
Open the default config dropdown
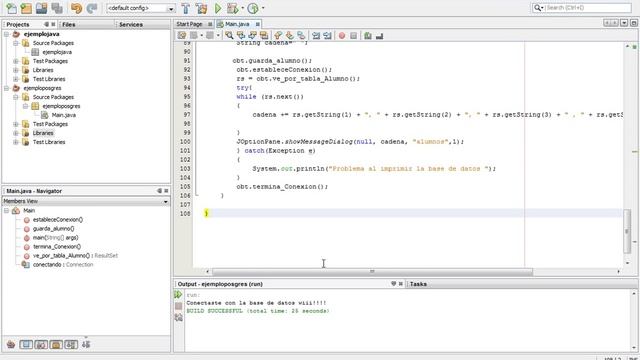(171, 8)
